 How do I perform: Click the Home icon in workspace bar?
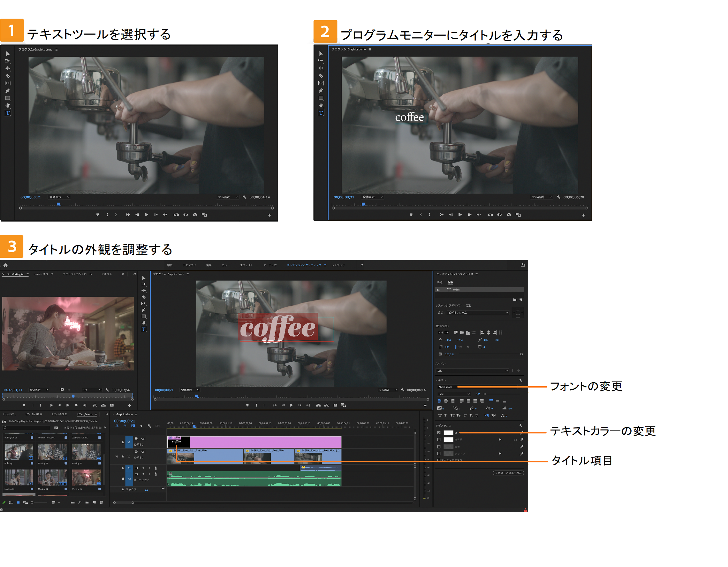(5, 265)
